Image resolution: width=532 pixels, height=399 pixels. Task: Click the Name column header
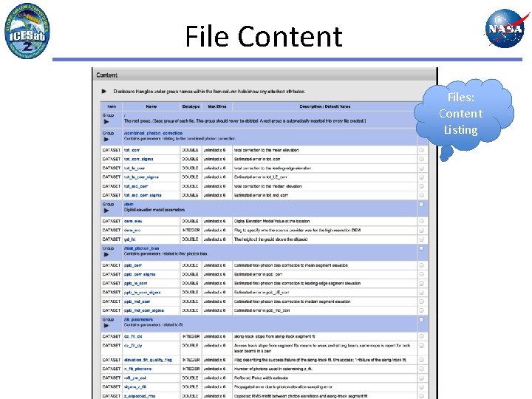point(151,106)
